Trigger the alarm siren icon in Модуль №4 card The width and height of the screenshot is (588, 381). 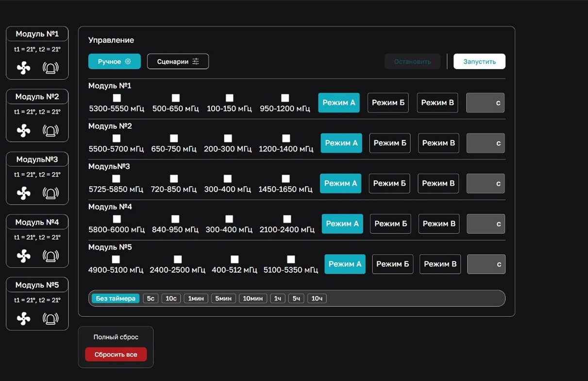click(50, 256)
